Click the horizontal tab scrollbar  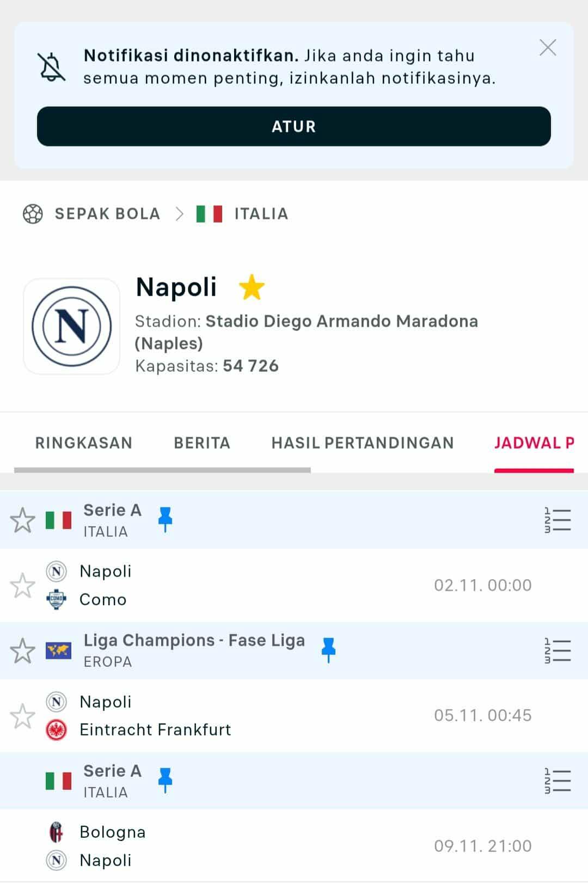tap(162, 470)
